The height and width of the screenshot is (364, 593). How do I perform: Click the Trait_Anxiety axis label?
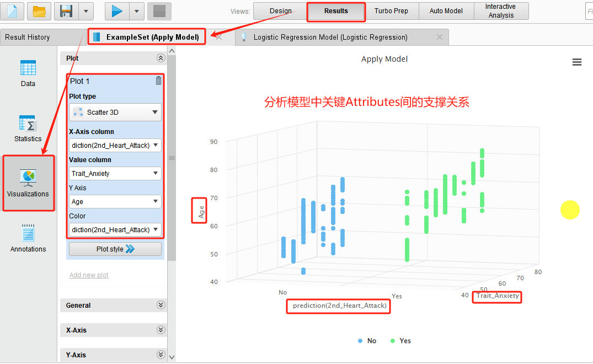498,296
